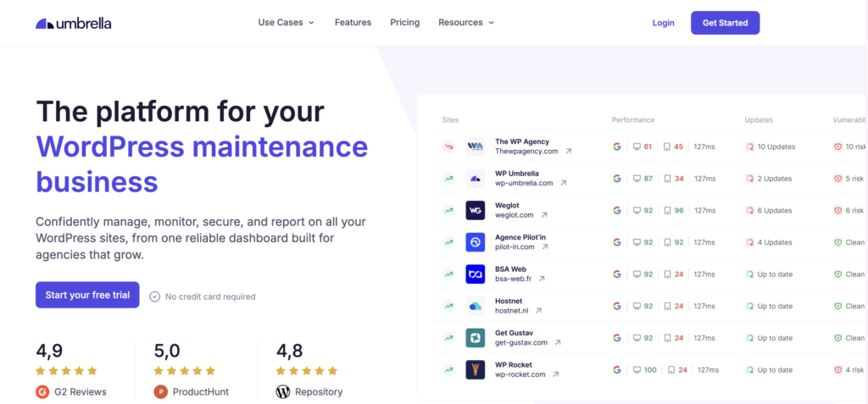Open external link arrow next to wp-rocket.com
The height and width of the screenshot is (404, 868).
point(556,374)
